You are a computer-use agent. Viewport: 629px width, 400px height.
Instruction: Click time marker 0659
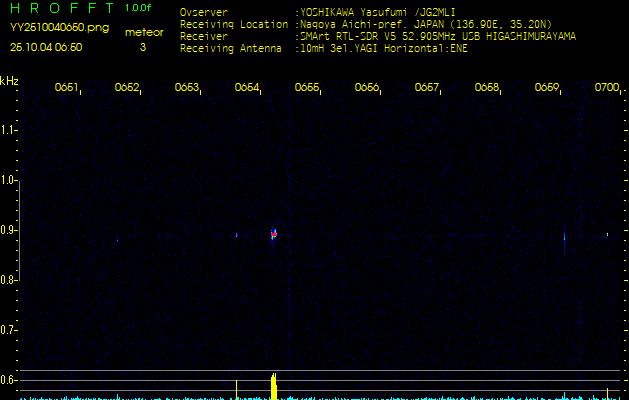[547, 87]
